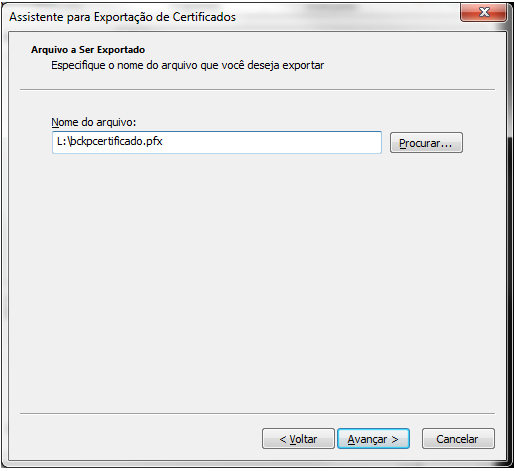Close the certificate export wizard window
Screen dimensions: 515x471
(483, 13)
